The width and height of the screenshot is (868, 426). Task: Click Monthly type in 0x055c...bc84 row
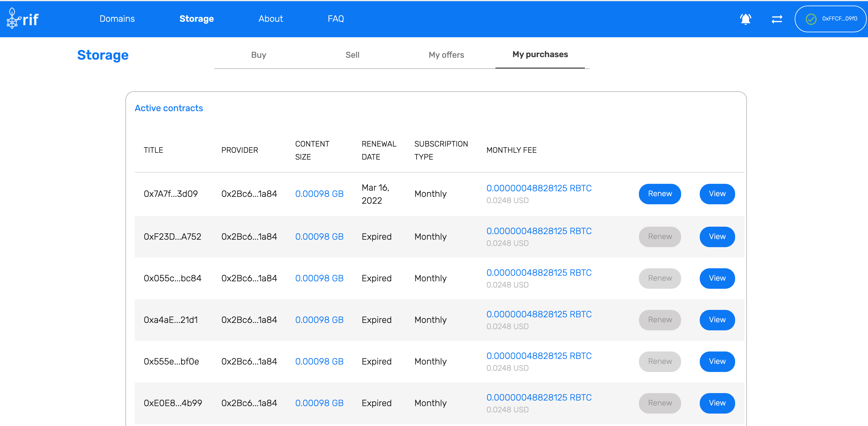tap(430, 279)
